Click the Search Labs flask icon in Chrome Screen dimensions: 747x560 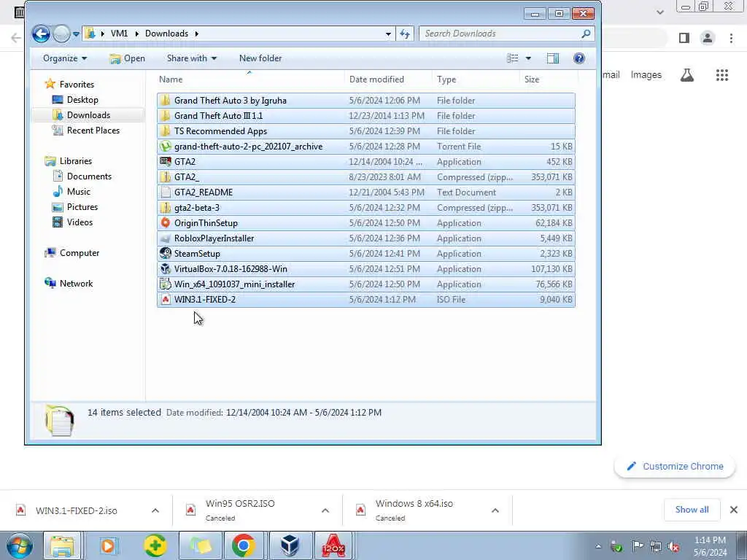[x=687, y=75]
